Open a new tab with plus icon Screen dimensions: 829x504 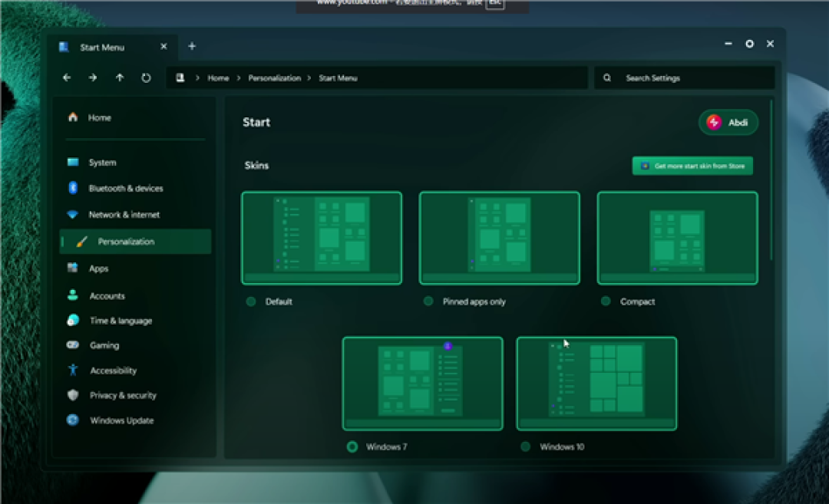point(192,47)
